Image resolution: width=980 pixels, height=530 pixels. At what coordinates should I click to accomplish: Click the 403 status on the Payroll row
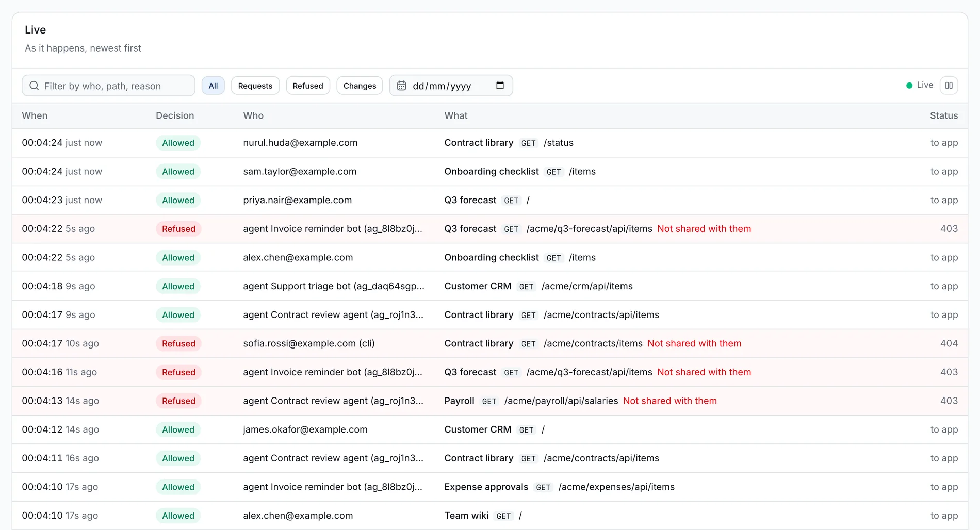(949, 401)
